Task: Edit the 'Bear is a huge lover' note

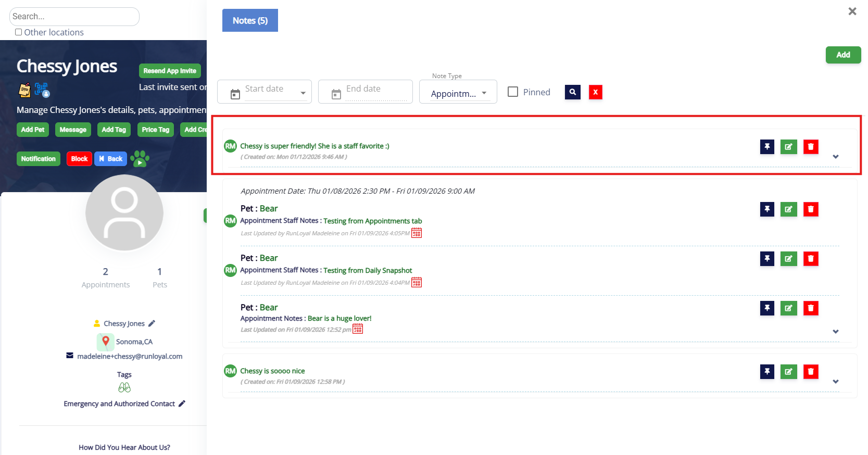Action: tap(789, 308)
